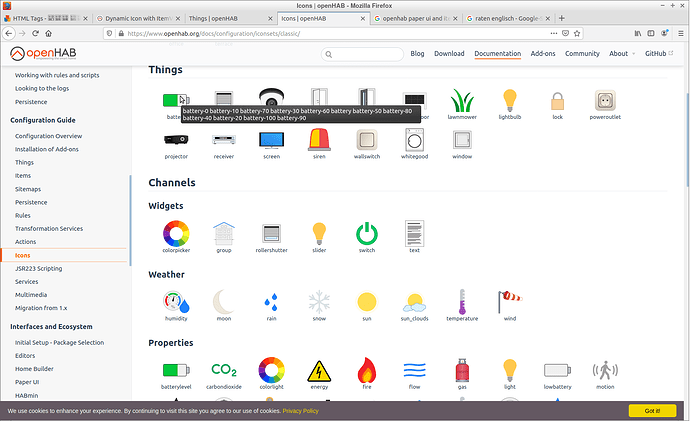Click the flow waves icon
The height and width of the screenshot is (421, 690).
(414, 370)
